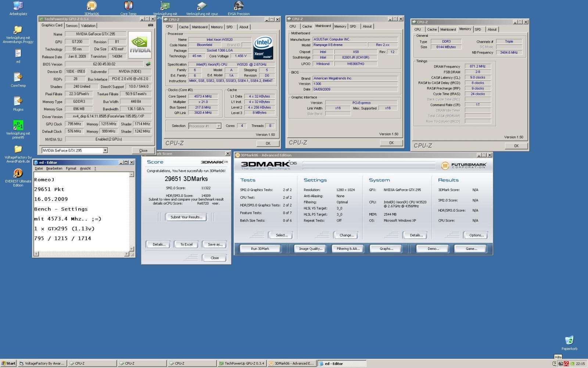Open SPD tab in first CPU-Z window
The height and width of the screenshot is (368, 588).
(x=229, y=27)
